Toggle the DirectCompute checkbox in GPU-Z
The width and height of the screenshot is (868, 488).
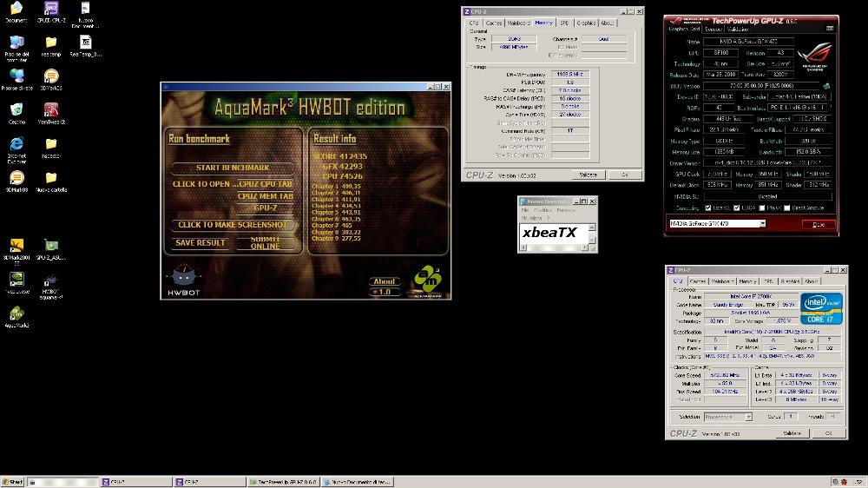(786, 208)
